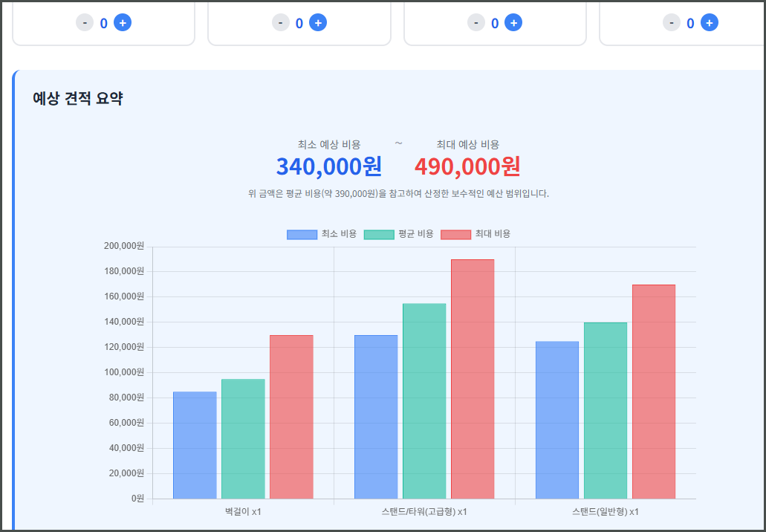Decrease quantity in the second card
The height and width of the screenshot is (532, 766).
280,23
